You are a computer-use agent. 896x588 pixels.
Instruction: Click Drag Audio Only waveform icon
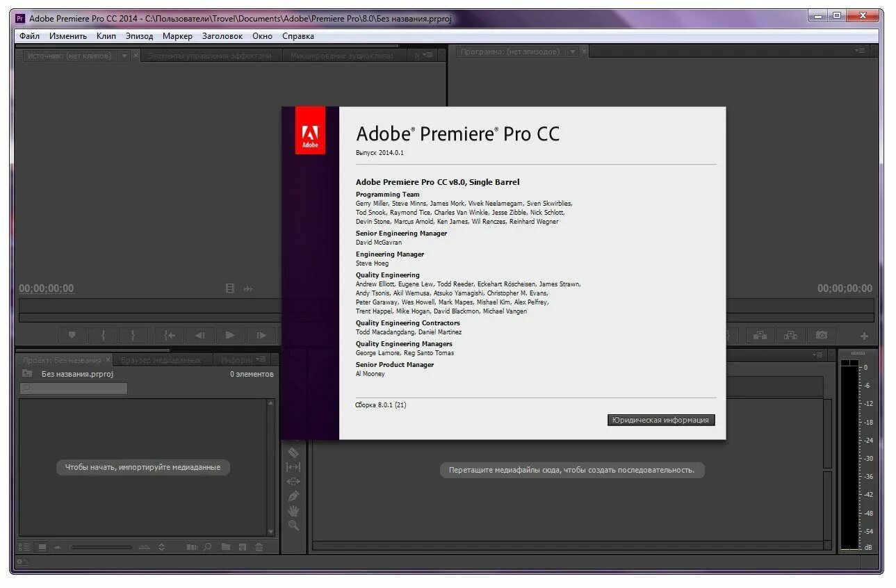(x=248, y=288)
